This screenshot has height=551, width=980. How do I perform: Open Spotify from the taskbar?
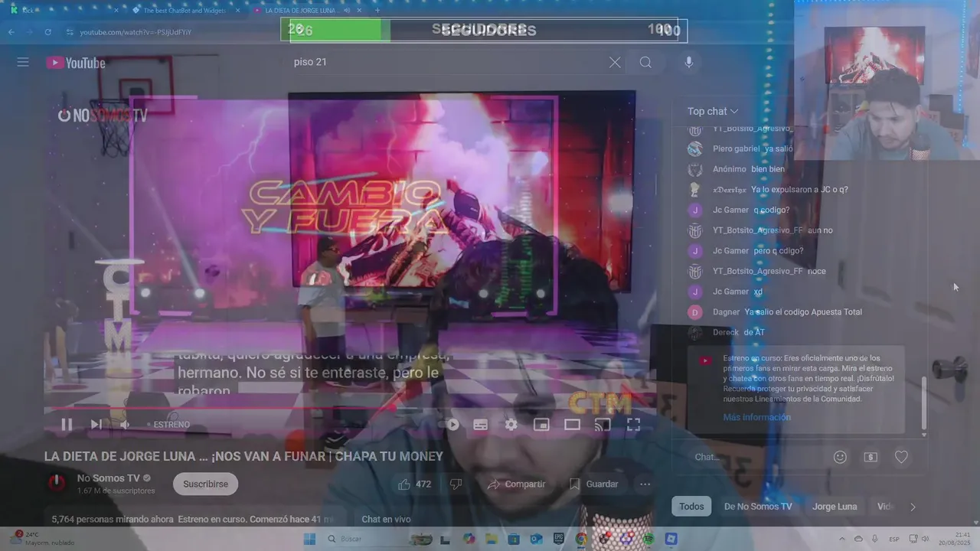click(648, 539)
